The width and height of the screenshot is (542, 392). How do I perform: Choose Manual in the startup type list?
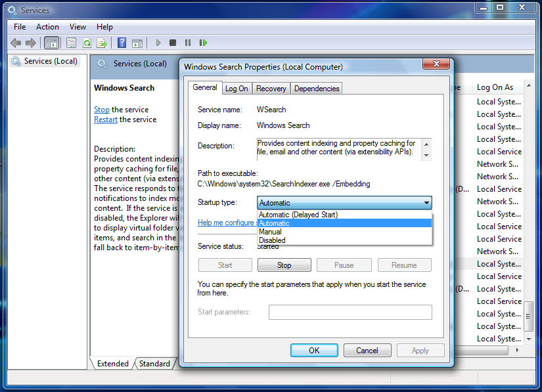pyautogui.click(x=270, y=232)
